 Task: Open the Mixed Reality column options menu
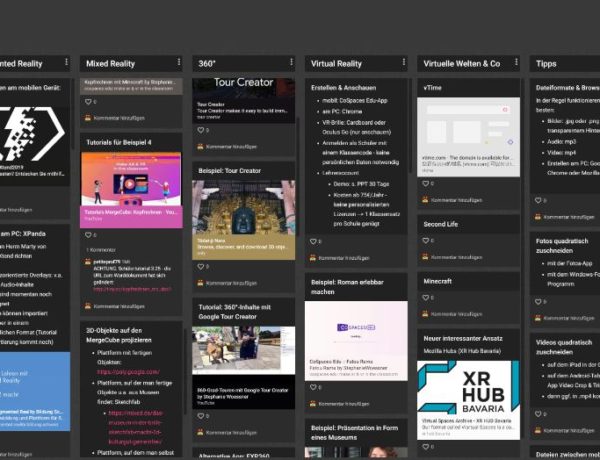[x=179, y=63]
